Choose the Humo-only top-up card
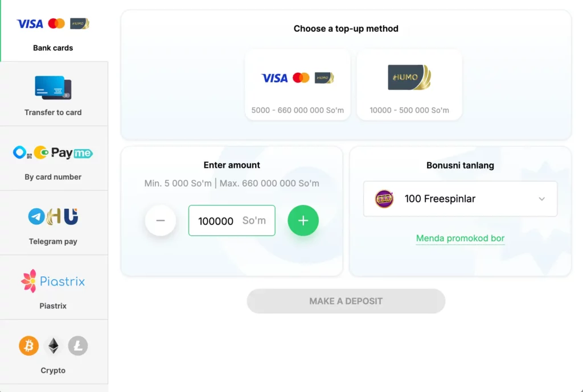Screen dimensions: 583x392 coord(409,84)
